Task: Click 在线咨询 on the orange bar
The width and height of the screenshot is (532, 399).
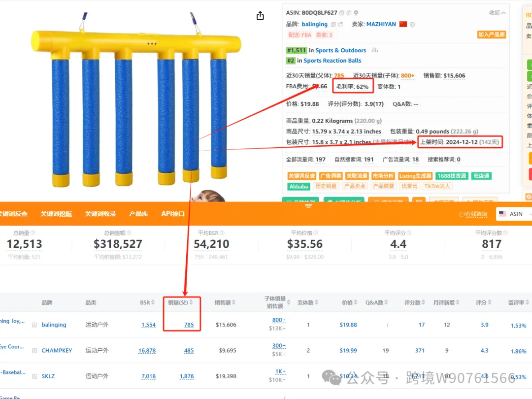Action: click(x=473, y=214)
